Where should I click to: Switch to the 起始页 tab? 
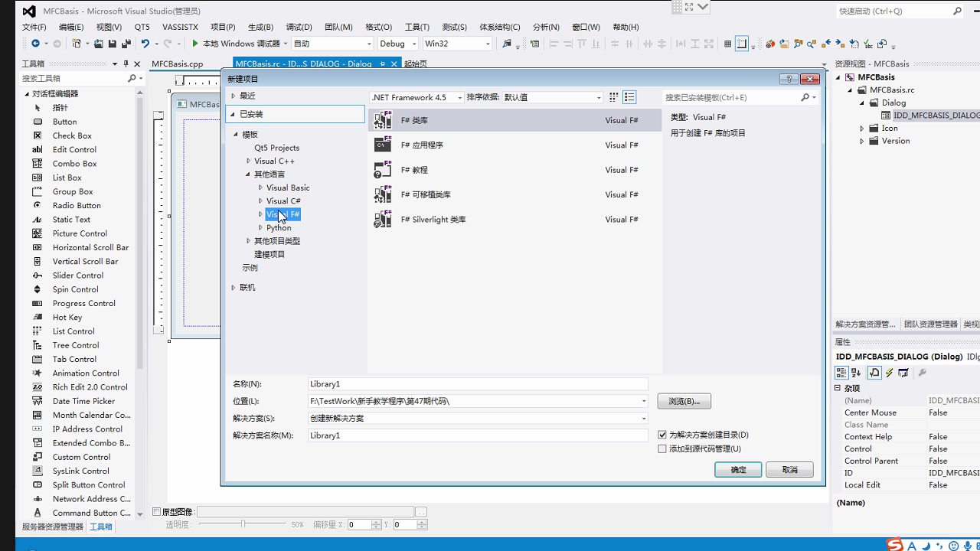click(415, 64)
